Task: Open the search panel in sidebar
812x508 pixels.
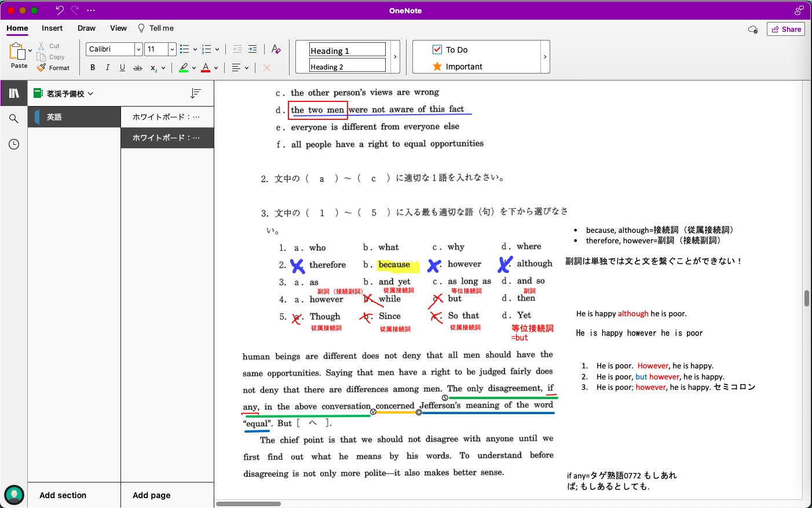Action: tap(14, 119)
